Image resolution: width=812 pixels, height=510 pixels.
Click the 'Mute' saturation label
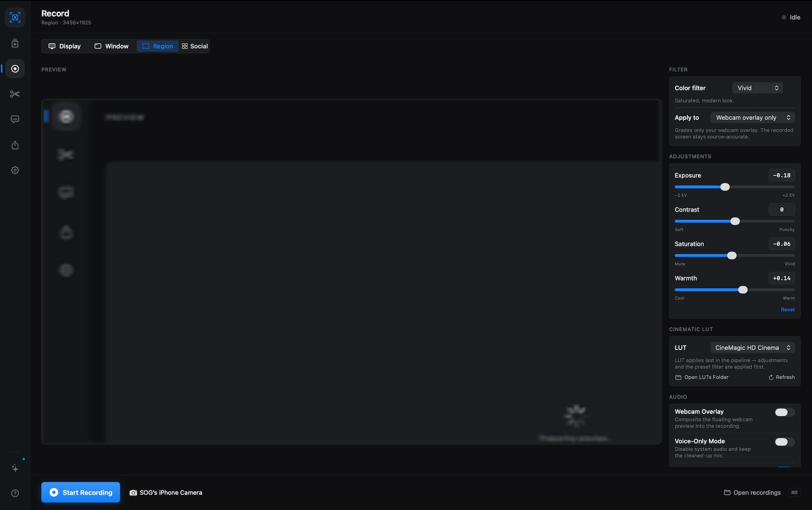680,264
